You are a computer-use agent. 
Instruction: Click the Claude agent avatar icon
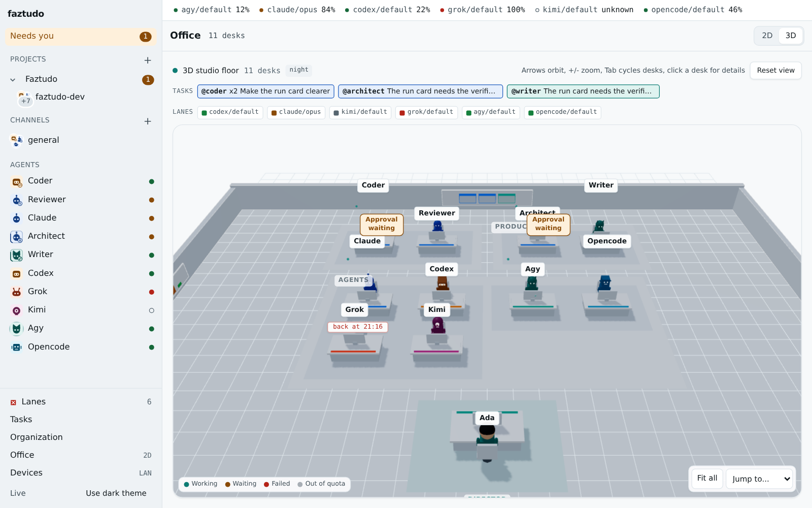(17, 218)
